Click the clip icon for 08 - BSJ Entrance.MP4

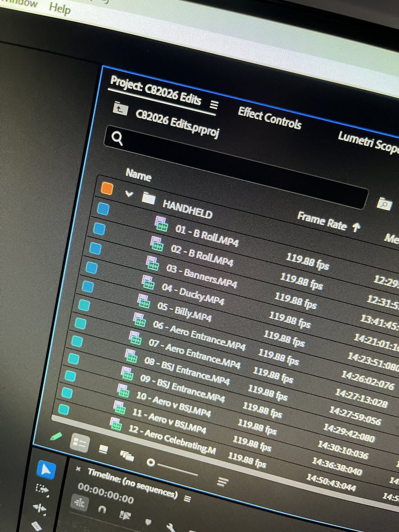(132, 356)
